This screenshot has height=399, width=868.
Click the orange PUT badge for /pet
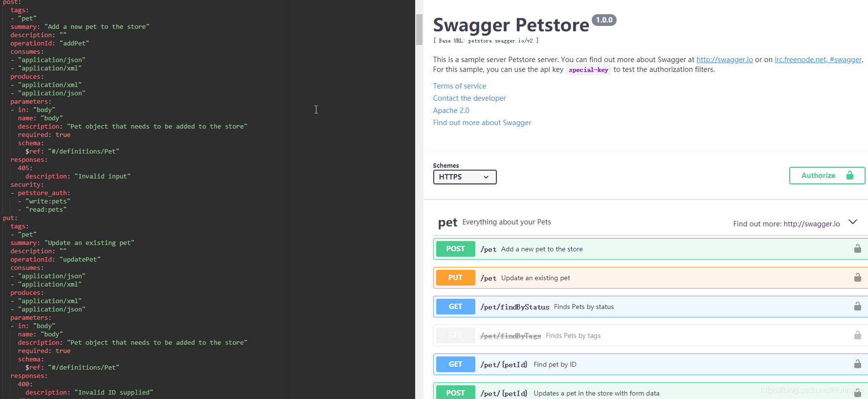pyautogui.click(x=455, y=278)
